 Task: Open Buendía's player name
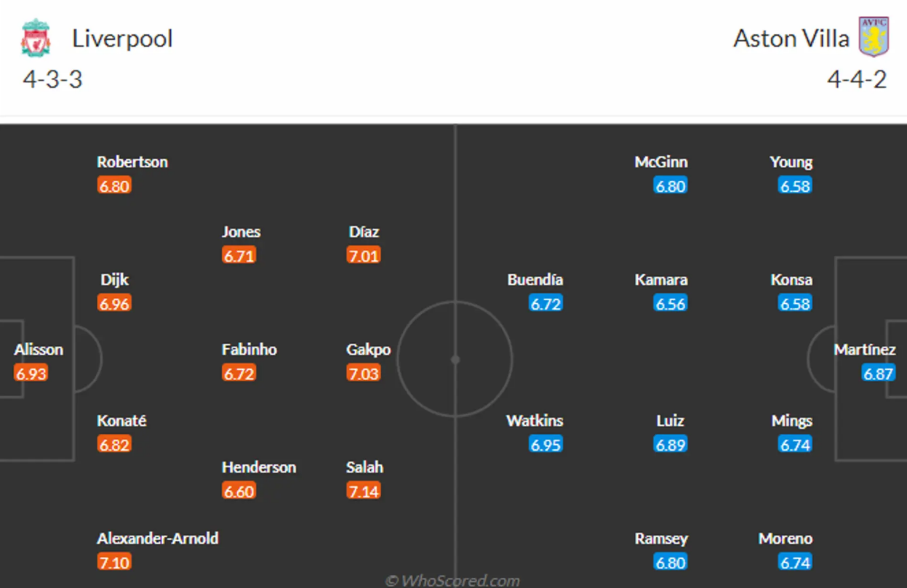[535, 280]
